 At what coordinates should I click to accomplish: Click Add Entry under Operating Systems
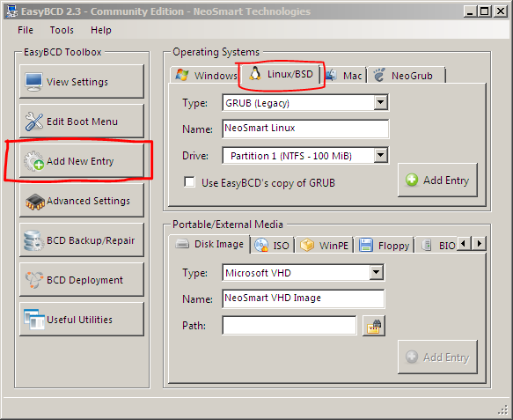(x=437, y=180)
